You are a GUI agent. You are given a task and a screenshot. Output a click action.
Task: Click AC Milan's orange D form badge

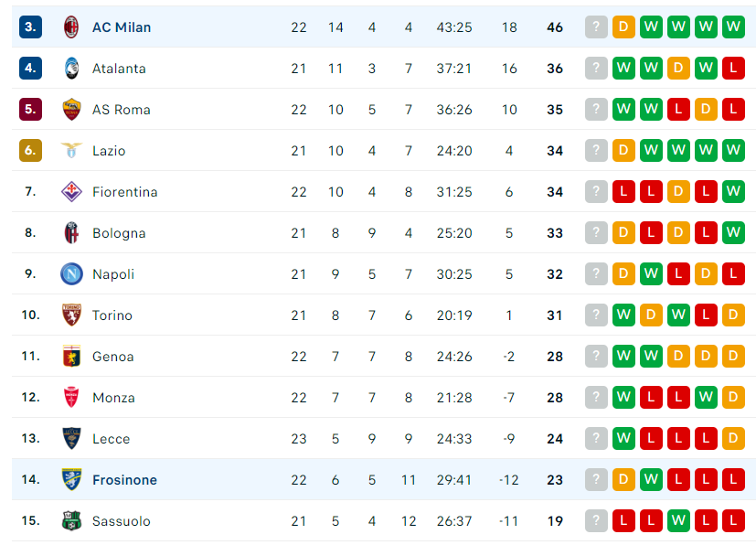[x=623, y=27]
